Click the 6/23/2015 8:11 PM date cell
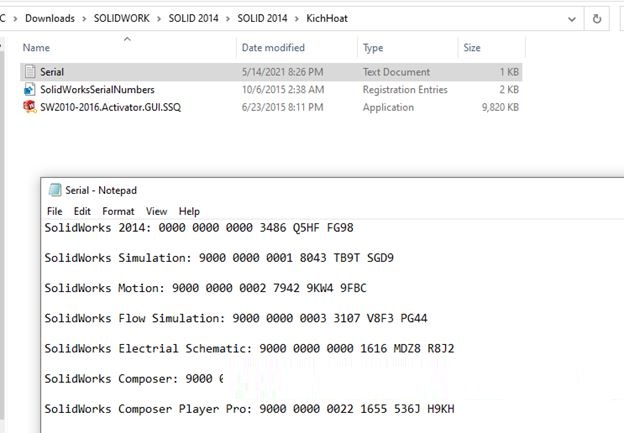Screen dimensions: 624x433 (x=282, y=107)
